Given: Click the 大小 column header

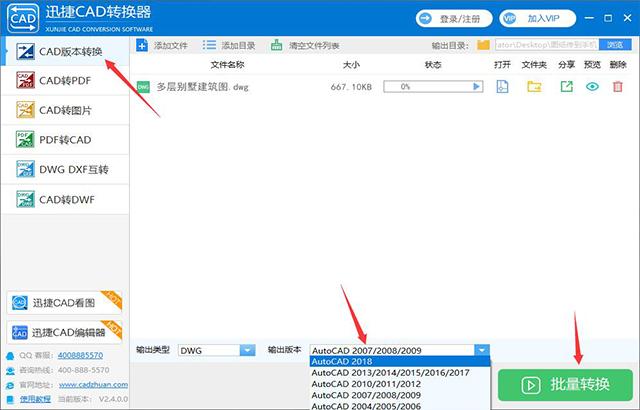Looking at the screenshot, I should tap(351, 64).
